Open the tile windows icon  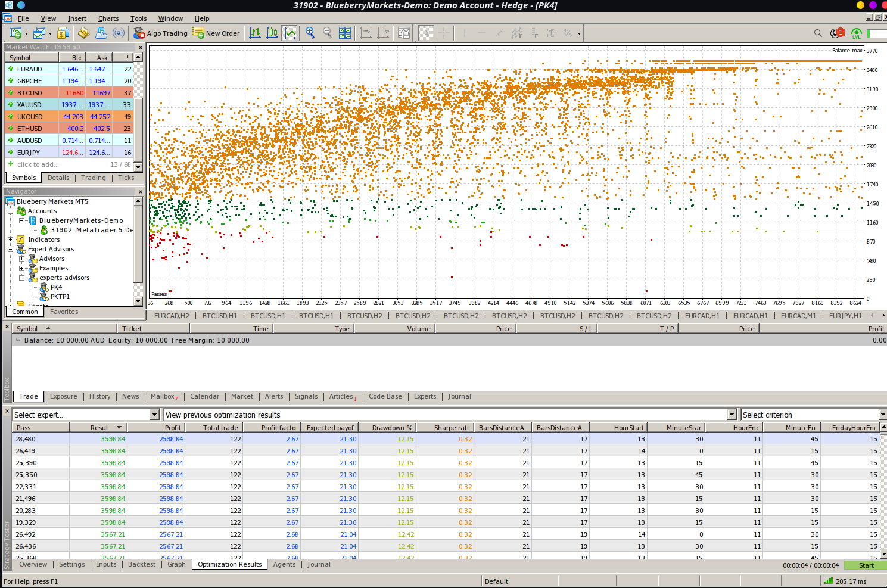tap(345, 33)
